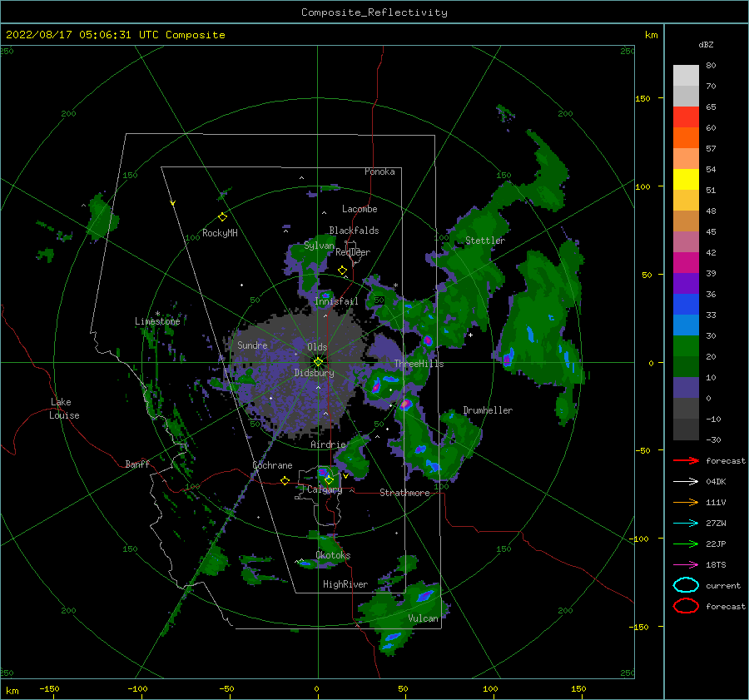749x700 pixels.
Task: Click the white plus marker south of Stettler
Action: [470, 335]
